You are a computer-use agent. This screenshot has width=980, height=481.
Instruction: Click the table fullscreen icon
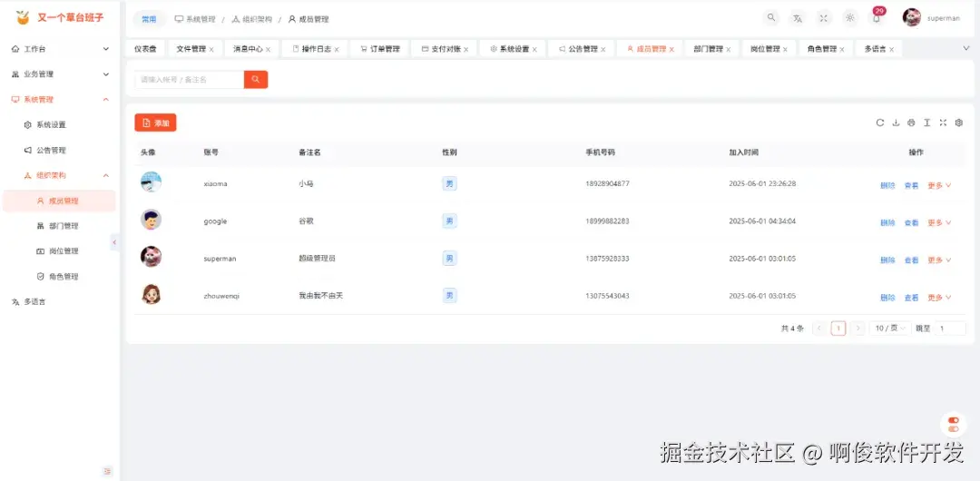943,123
